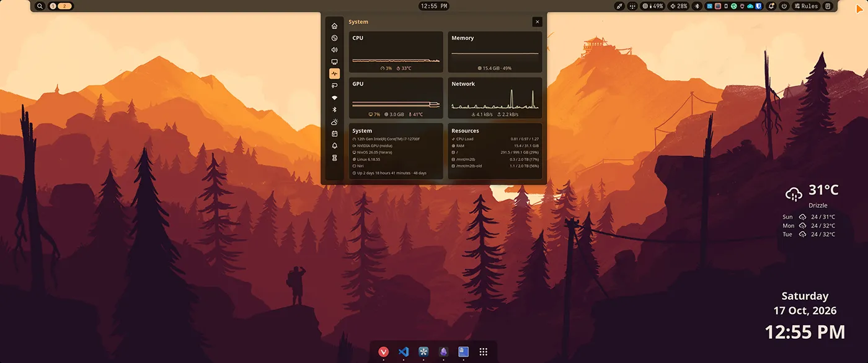Screen dimensions: 868x363
Task: Open the weather section in panel sidebar
Action: 334,122
